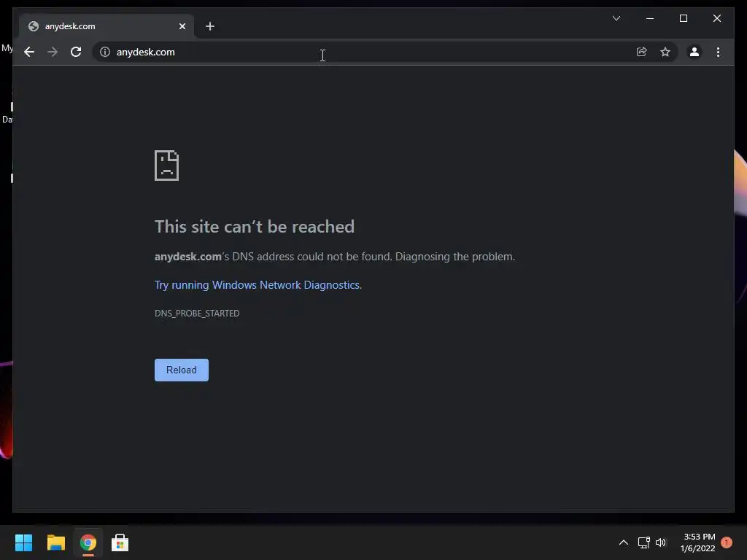Reload page with the toolbar refresh icon
747x560 pixels.
click(76, 52)
